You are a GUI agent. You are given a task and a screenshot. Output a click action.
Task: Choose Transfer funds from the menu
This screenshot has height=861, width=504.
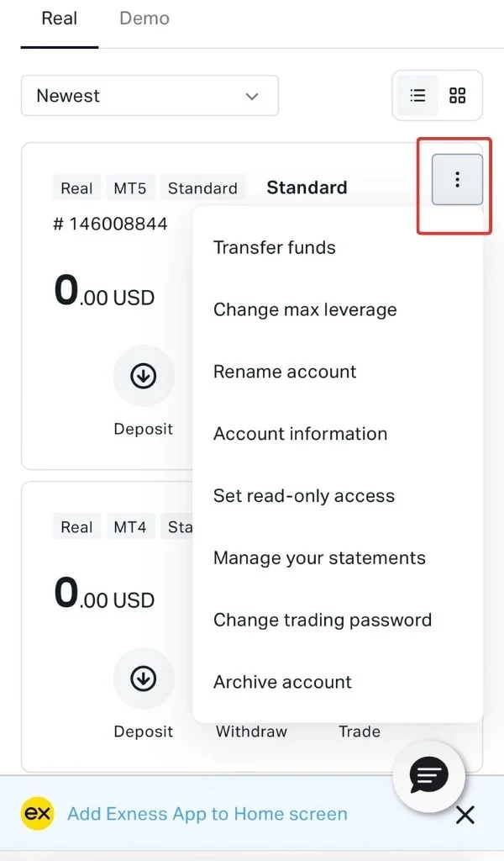tap(275, 247)
